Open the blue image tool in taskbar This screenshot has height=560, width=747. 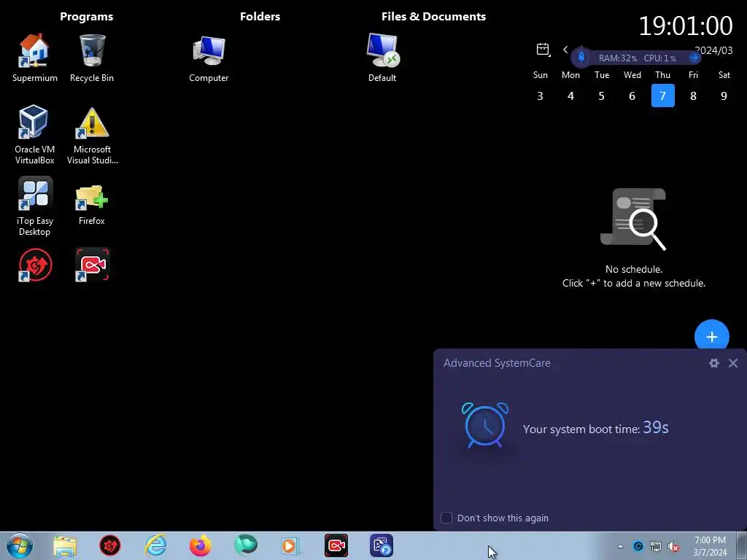382,545
